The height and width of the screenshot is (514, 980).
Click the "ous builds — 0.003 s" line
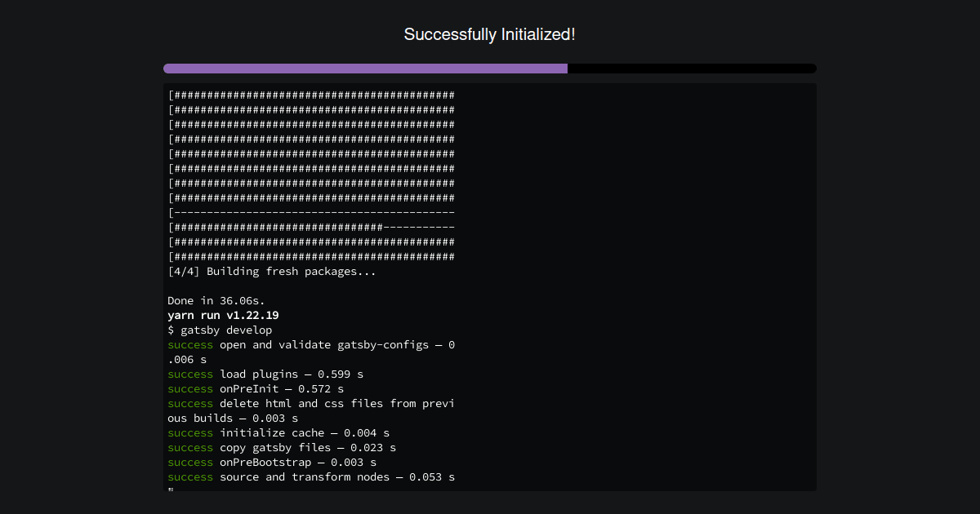(x=233, y=418)
